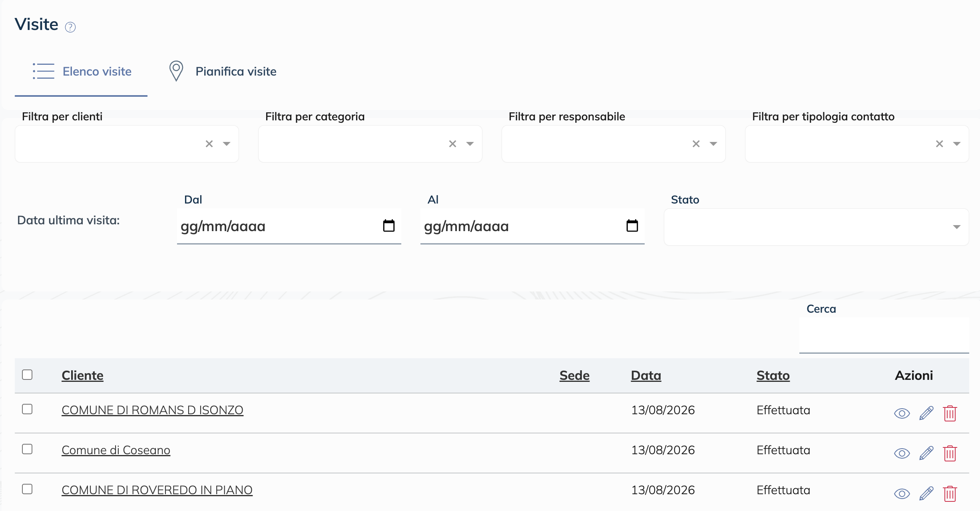980x511 pixels.
Task: Focus the Cerca search field
Action: point(884,335)
